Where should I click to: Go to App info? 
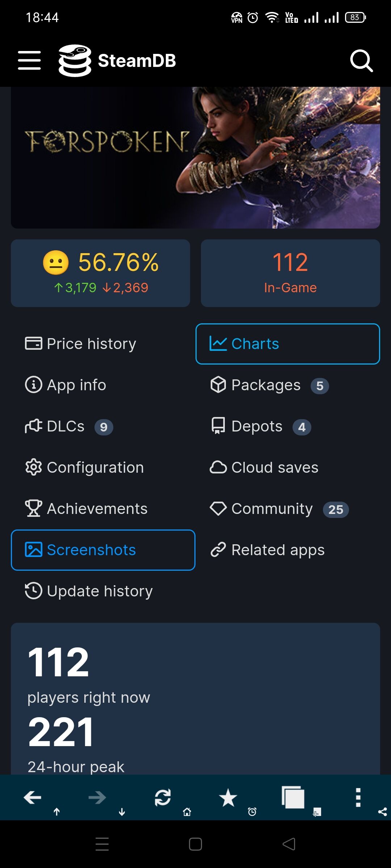66,385
